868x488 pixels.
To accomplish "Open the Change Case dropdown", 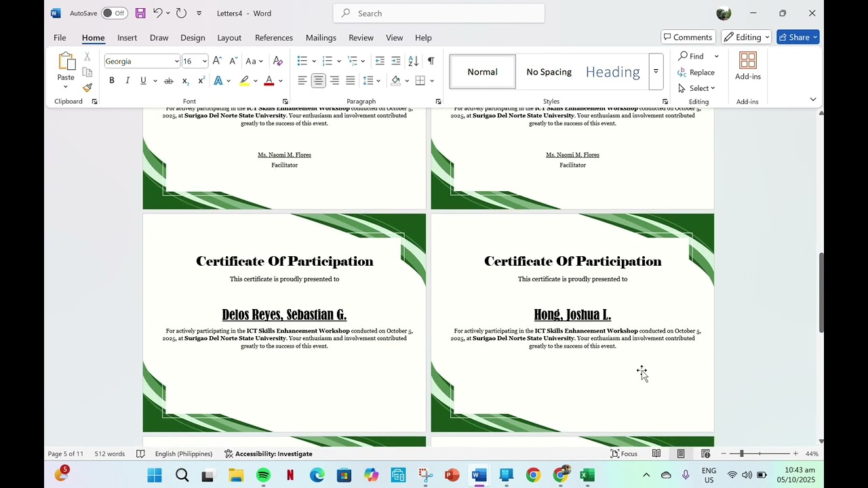I will (254, 61).
